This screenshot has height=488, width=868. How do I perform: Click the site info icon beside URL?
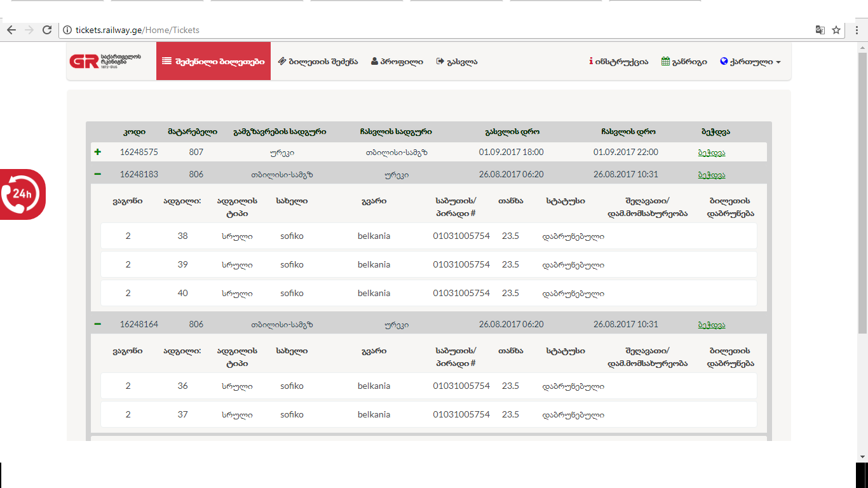tap(67, 30)
